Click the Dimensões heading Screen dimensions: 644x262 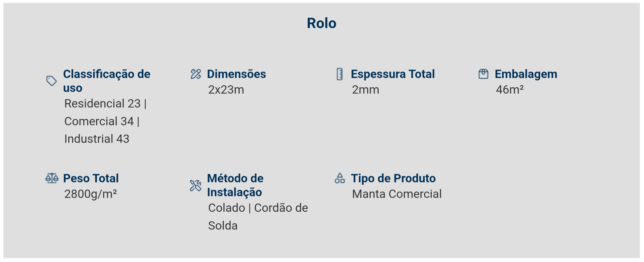pyautogui.click(x=236, y=74)
